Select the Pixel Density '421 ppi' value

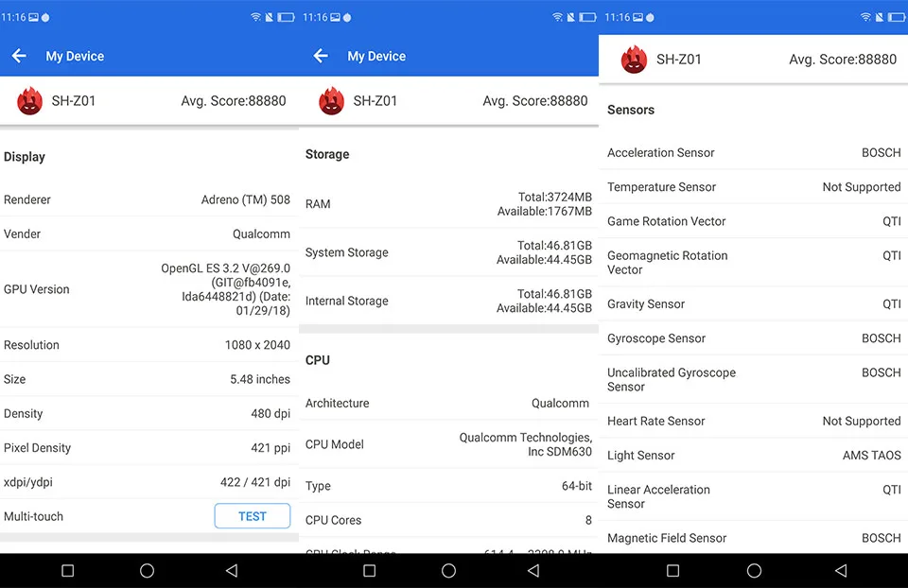pyautogui.click(x=271, y=448)
